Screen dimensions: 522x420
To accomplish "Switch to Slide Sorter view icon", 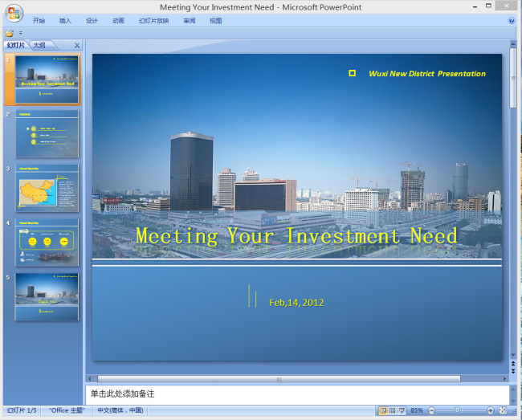I will point(393,410).
